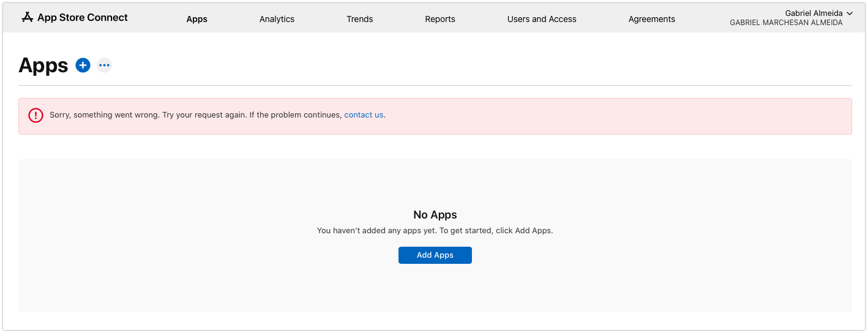
Task: Select the GABRIEL MARCHESAN ALMEIDA team name
Action: (x=786, y=23)
